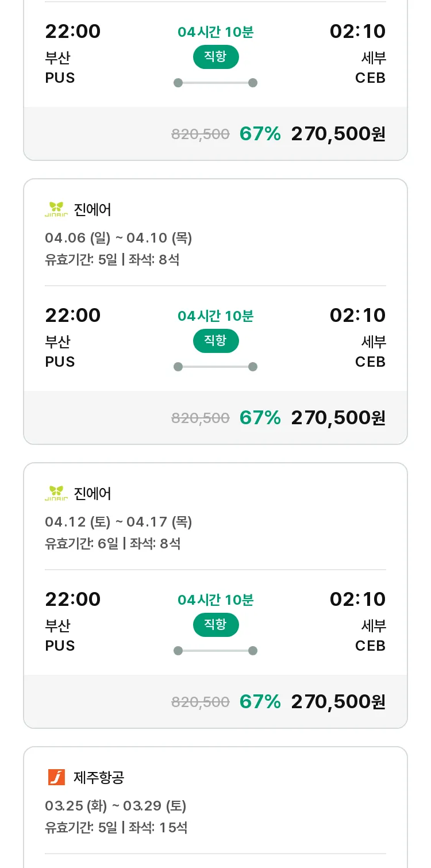
Task: Click the route line graphic in the 04.12 card
Action: click(215, 651)
